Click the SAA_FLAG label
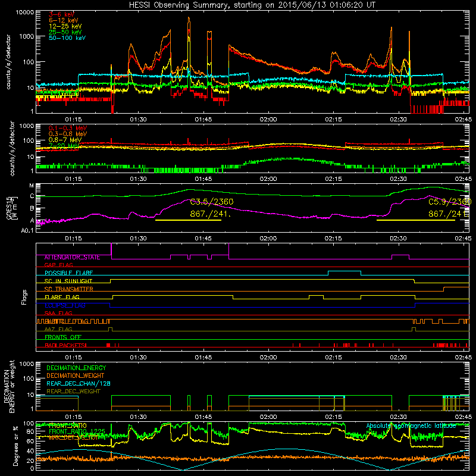The width and height of the screenshot is (476, 476). (58, 313)
